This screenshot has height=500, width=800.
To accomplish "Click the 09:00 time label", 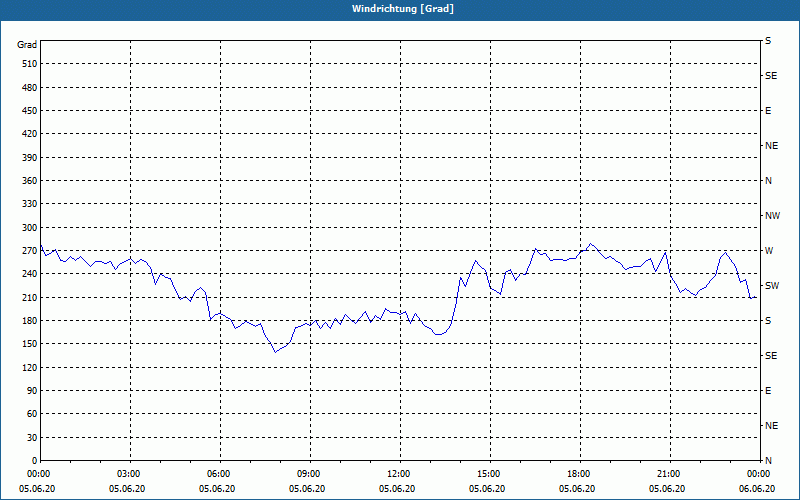I will [x=310, y=474].
